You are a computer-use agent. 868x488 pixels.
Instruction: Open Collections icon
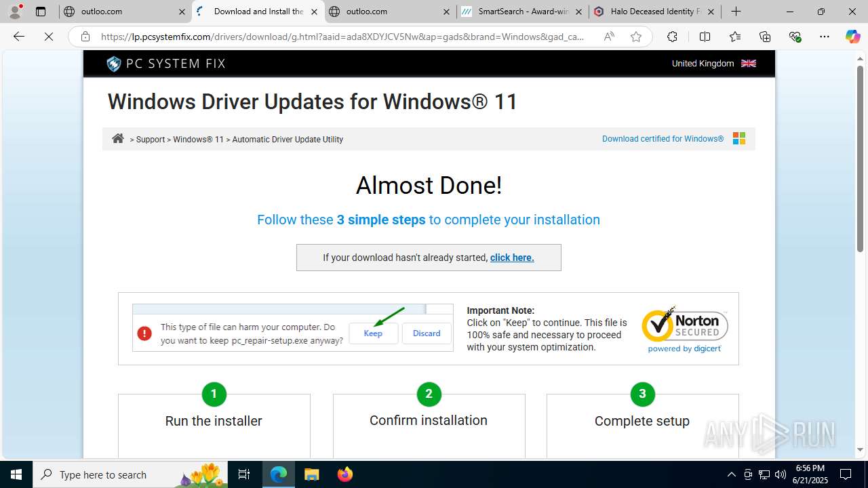(765, 37)
